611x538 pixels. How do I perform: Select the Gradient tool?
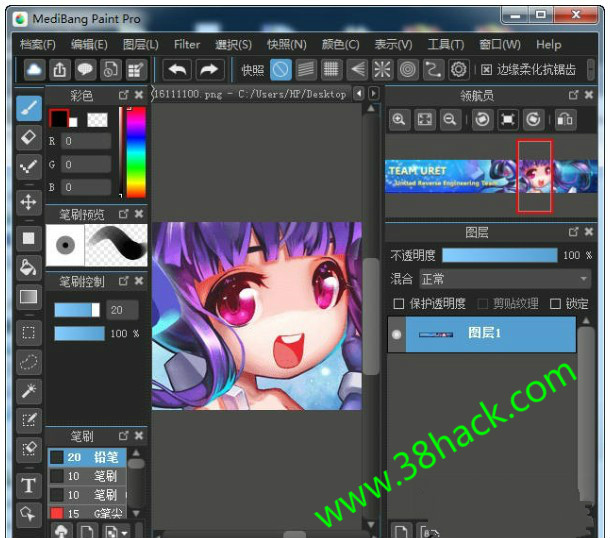29,297
